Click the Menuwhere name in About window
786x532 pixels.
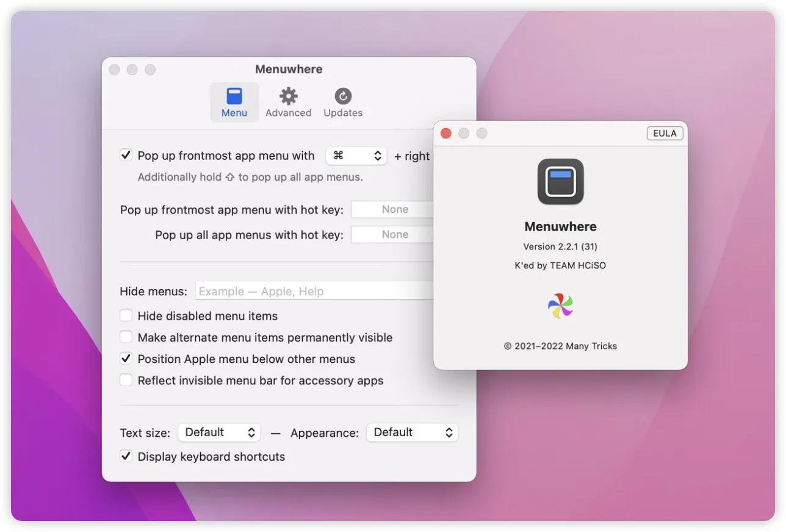coord(560,226)
